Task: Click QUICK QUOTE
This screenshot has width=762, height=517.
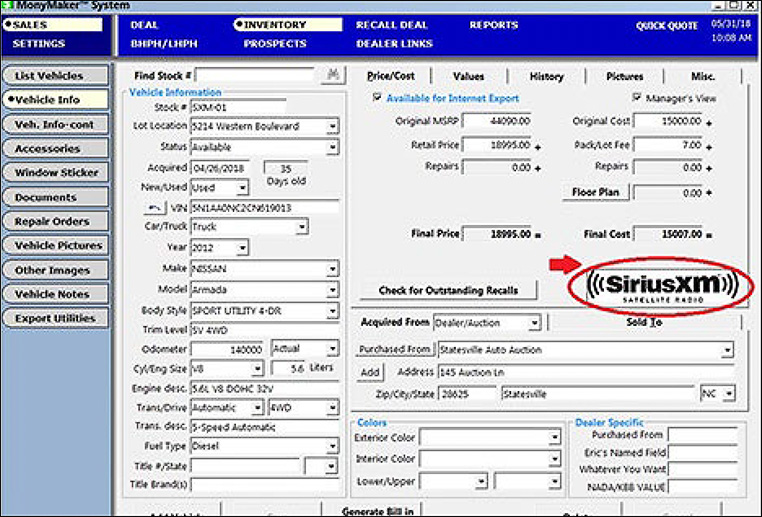Action: [667, 26]
